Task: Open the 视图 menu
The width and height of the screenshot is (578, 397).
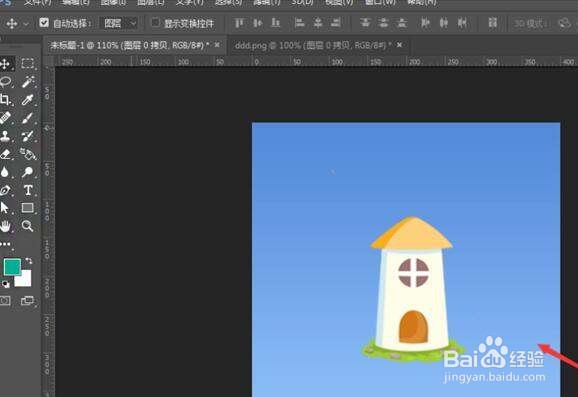Action: [x=339, y=3]
